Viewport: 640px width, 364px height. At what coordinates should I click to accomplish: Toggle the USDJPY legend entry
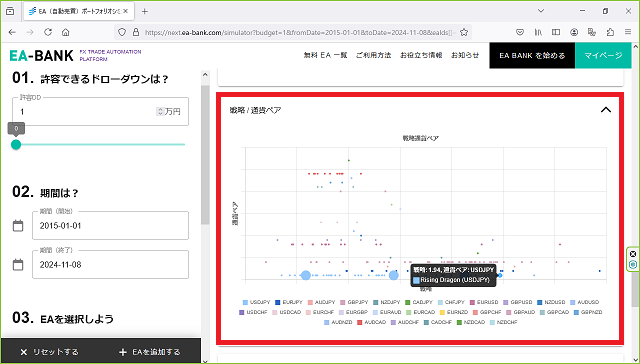(256, 302)
